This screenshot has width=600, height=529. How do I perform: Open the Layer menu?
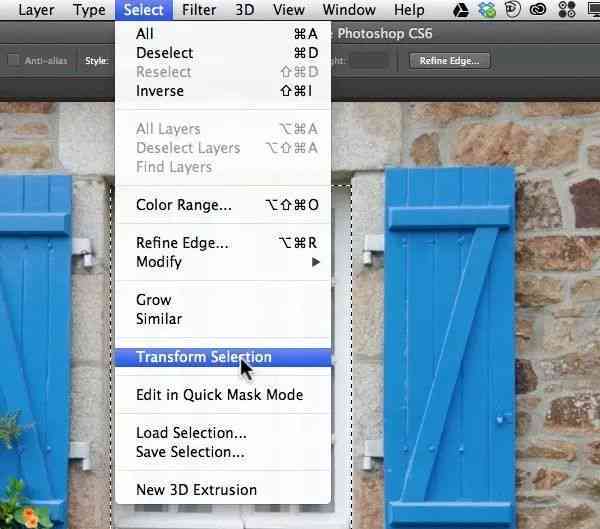(x=36, y=10)
